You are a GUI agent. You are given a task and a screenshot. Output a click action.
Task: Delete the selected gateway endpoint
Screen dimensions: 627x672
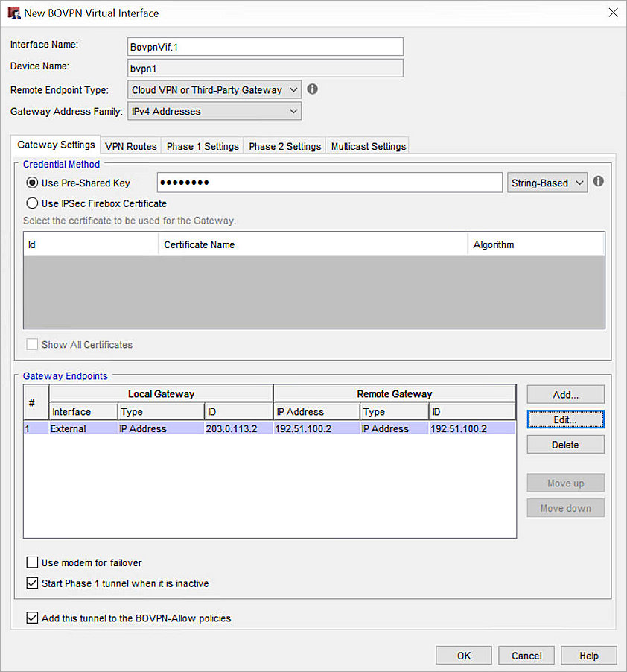[x=565, y=445]
